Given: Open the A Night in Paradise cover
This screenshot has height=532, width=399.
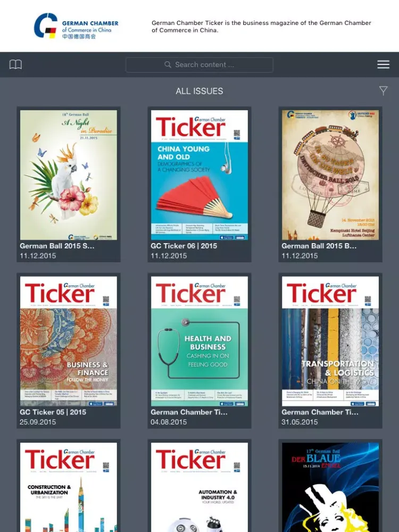Looking at the screenshot, I should [x=69, y=174].
